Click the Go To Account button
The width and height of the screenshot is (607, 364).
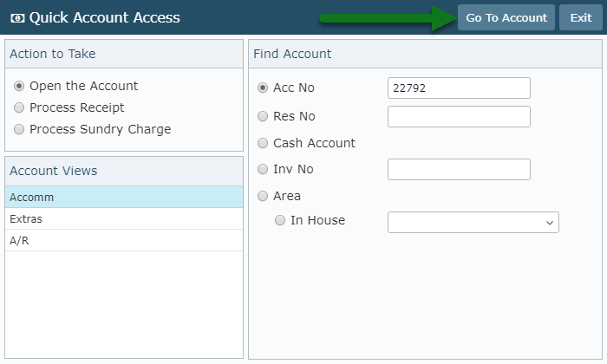click(x=506, y=18)
